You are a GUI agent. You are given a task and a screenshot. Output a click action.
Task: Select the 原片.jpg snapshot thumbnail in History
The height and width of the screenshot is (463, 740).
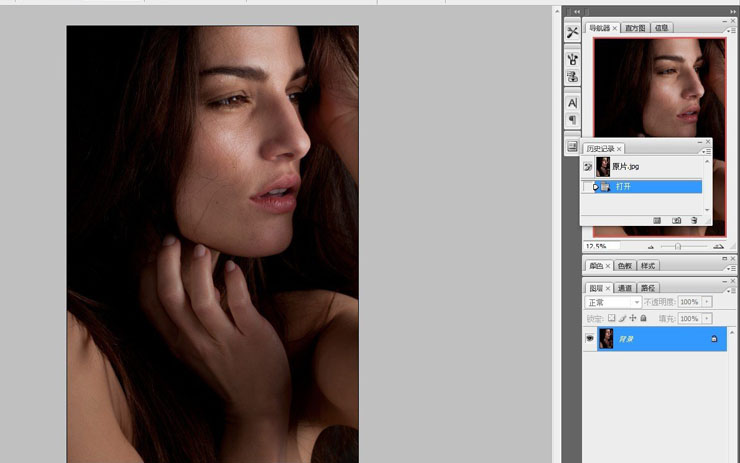pyautogui.click(x=603, y=167)
